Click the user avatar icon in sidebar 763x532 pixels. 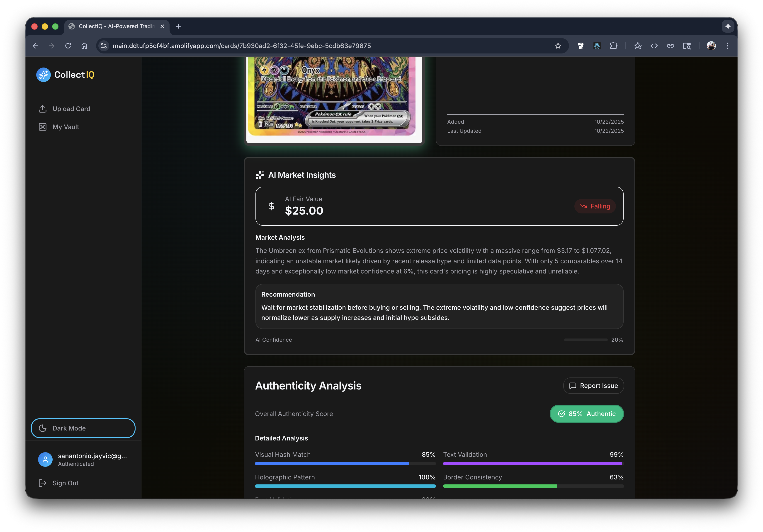45,459
